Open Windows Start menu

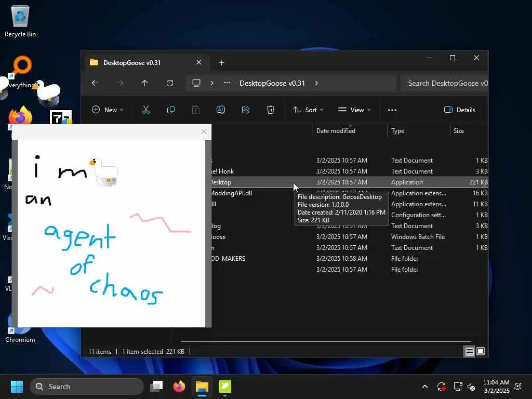tap(17, 387)
